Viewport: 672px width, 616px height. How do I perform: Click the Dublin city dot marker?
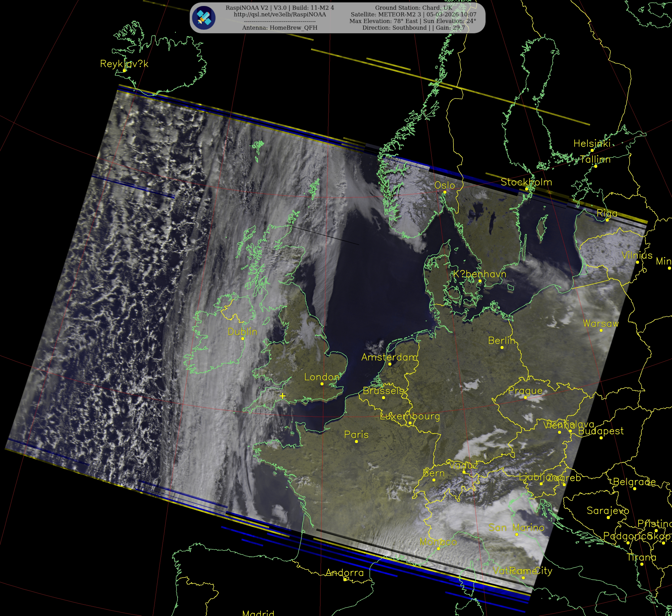point(243,338)
